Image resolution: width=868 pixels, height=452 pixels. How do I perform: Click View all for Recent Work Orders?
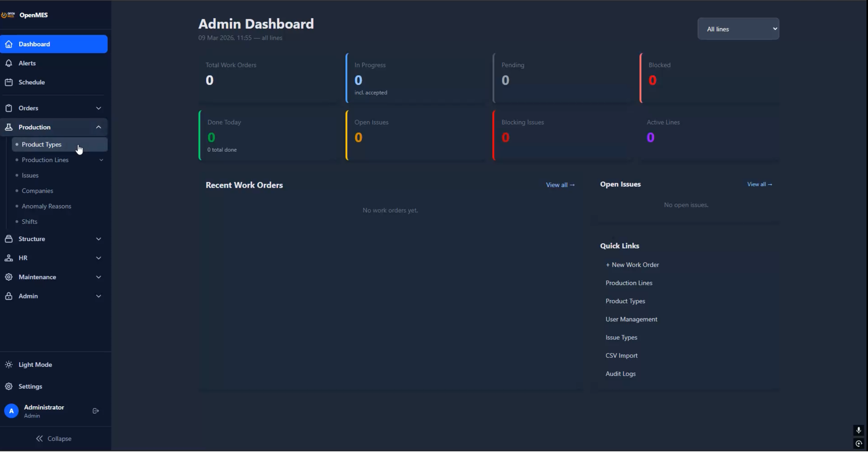[560, 185]
